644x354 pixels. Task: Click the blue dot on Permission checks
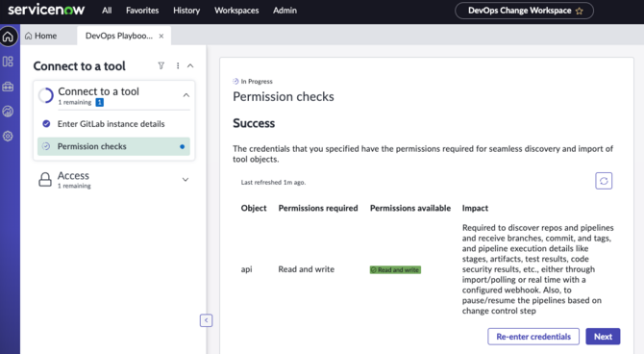click(183, 147)
